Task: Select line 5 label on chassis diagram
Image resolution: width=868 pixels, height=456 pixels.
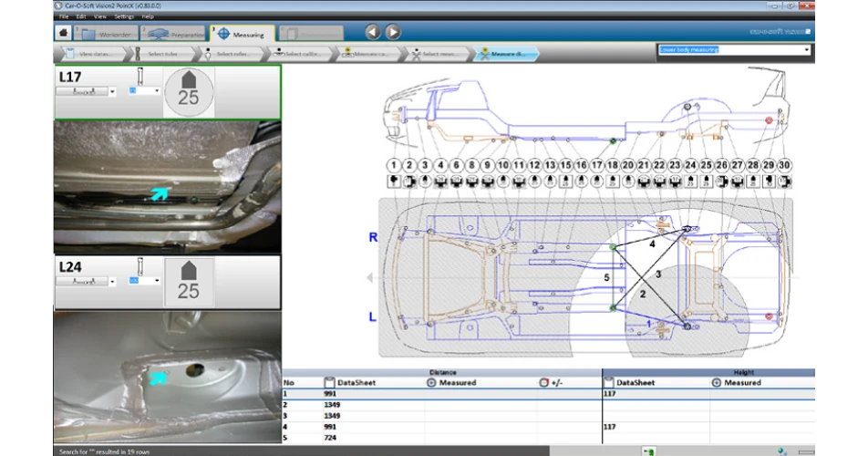Action: point(606,277)
